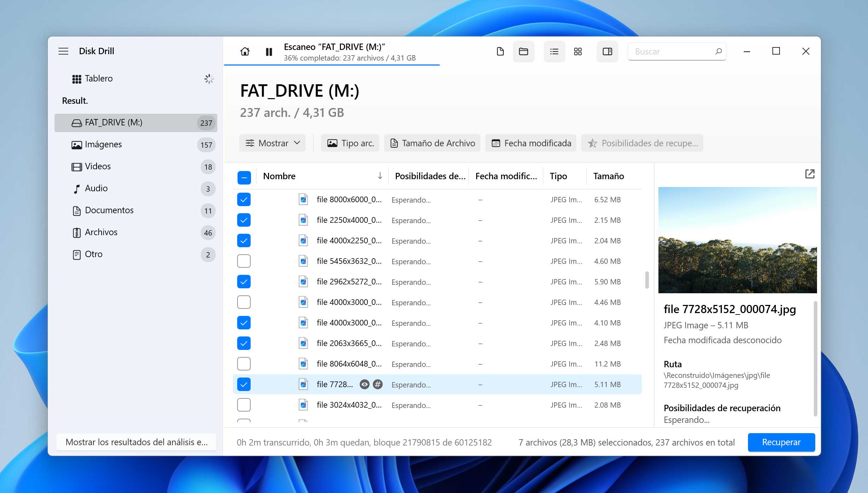
Task: Show Otro category
Action: coord(136,254)
